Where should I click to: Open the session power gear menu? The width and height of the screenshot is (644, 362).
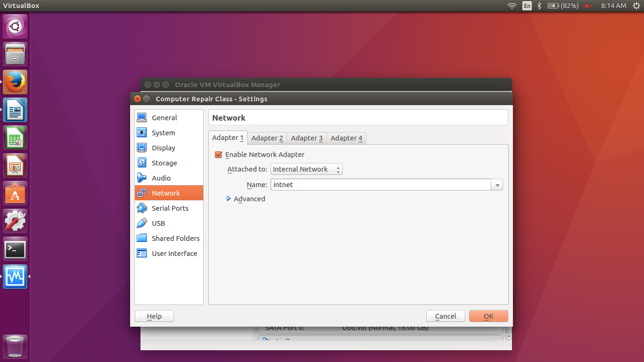(x=636, y=6)
